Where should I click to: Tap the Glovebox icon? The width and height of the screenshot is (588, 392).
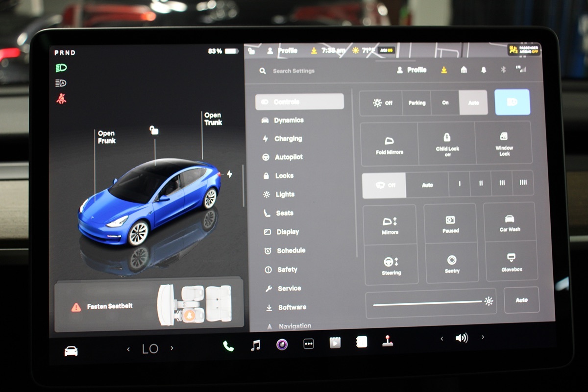510,261
